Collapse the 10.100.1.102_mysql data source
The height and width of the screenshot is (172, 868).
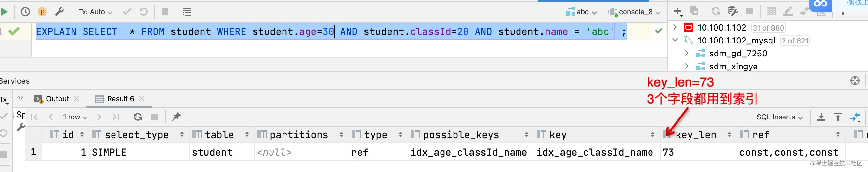click(675, 40)
